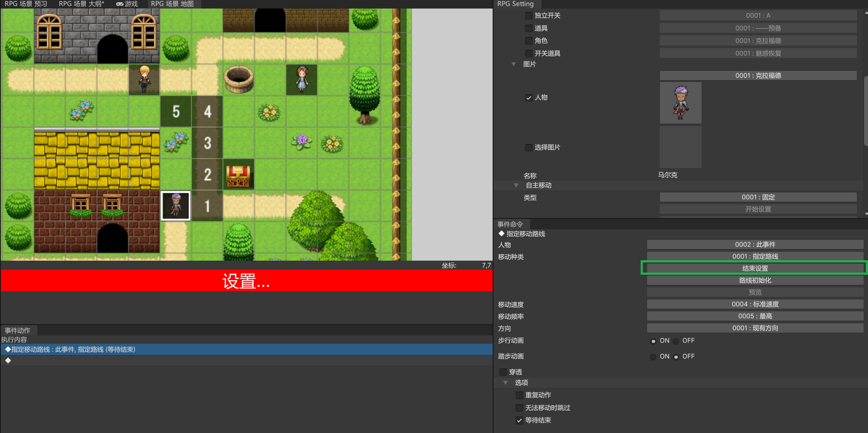Click the 结束设置 button

pos(755,268)
